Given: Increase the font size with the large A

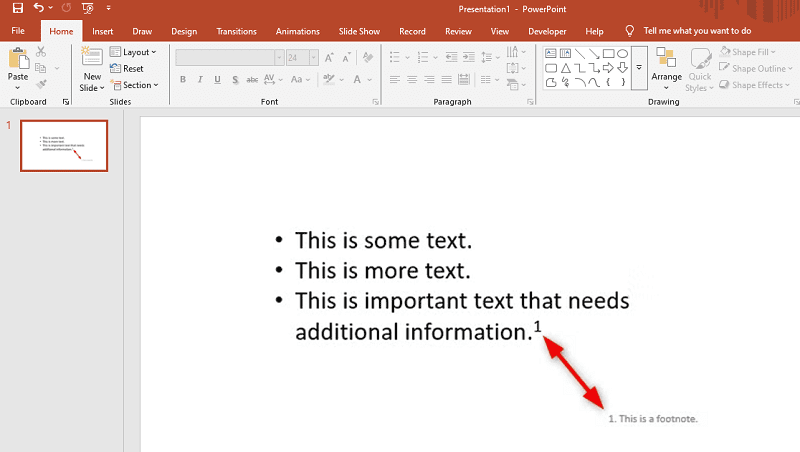Looking at the screenshot, I should 330,57.
